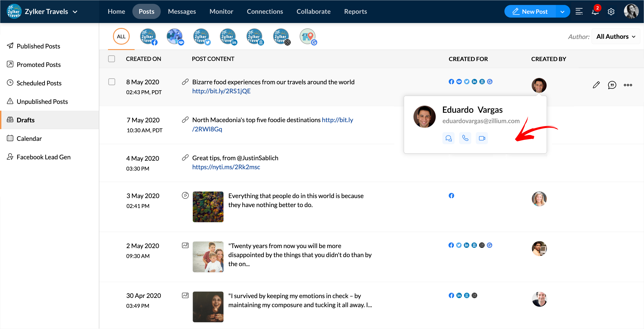Filter by Zylker Travels Instagram channel
644x329 pixels.
click(281, 37)
